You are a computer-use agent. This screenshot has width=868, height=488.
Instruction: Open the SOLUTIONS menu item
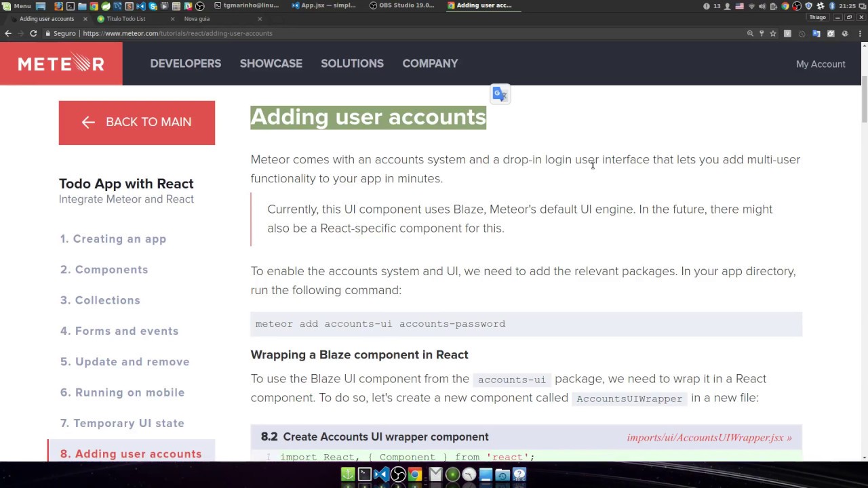352,64
